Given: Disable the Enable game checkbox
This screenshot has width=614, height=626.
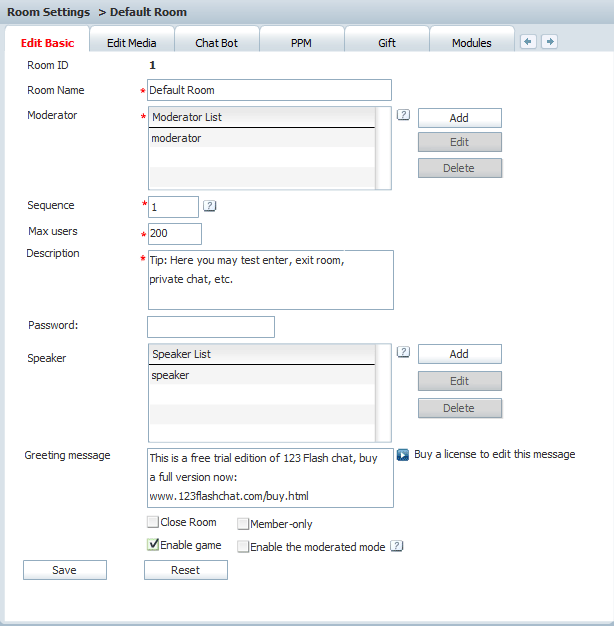Looking at the screenshot, I should click(153, 545).
